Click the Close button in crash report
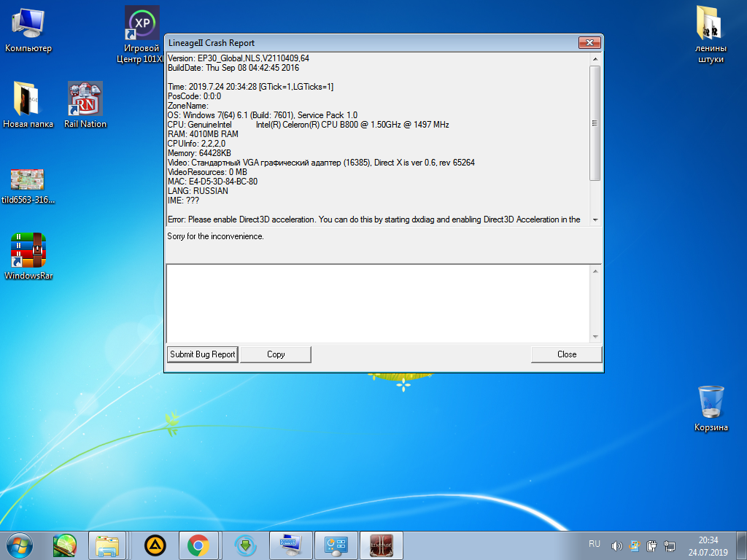Image resolution: width=747 pixels, height=560 pixels. [566, 354]
